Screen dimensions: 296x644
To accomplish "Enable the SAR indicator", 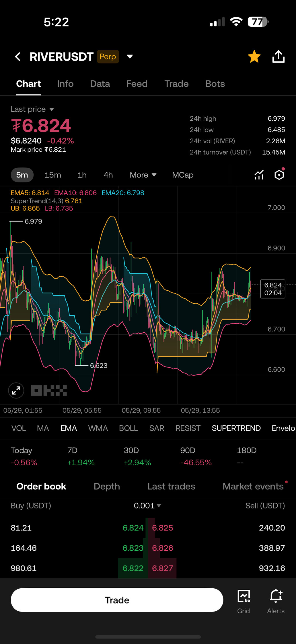I will click(157, 428).
